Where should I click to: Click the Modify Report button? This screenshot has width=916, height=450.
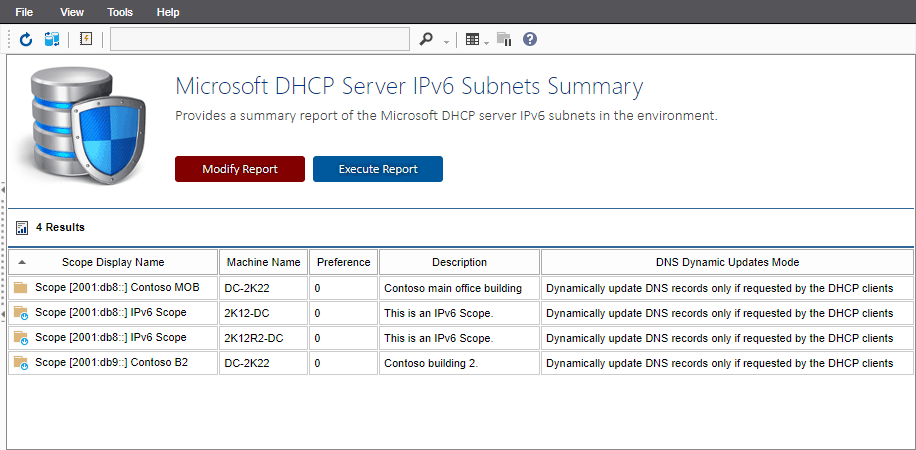tap(240, 169)
